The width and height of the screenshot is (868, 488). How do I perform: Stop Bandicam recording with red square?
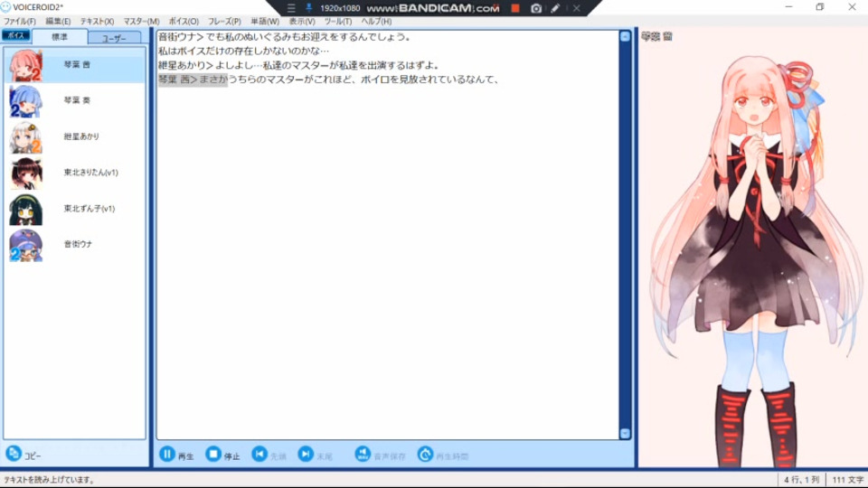click(x=515, y=8)
